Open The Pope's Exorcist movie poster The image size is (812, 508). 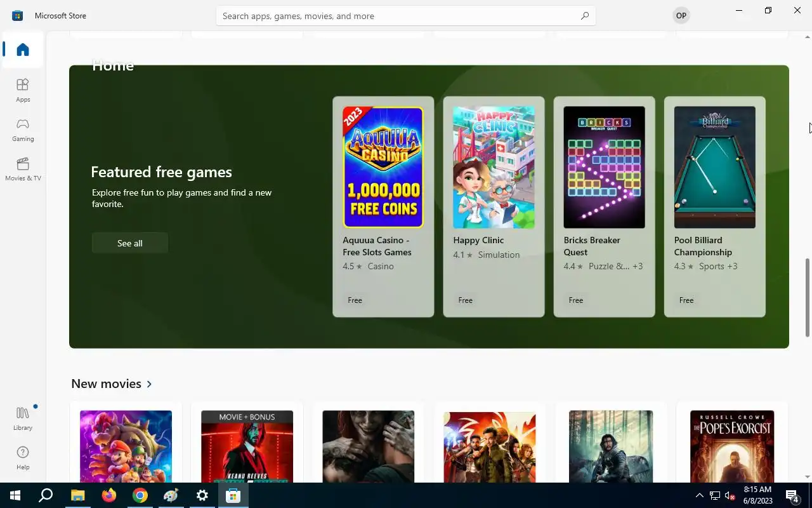[732, 446]
